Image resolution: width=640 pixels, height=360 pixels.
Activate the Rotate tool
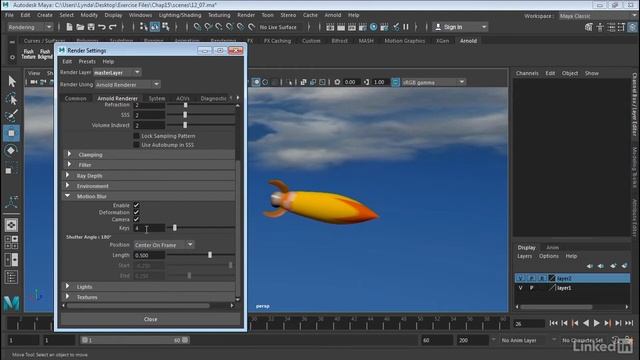11,150
